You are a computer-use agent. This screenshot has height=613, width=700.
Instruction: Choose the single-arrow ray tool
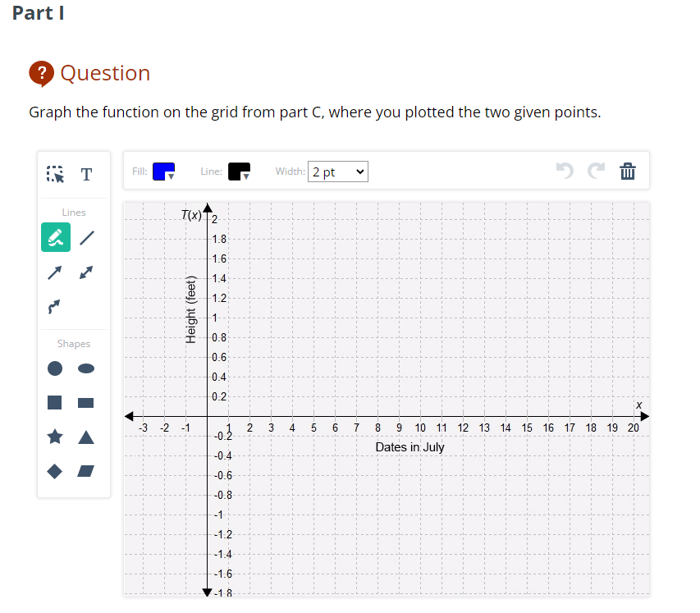point(54,272)
